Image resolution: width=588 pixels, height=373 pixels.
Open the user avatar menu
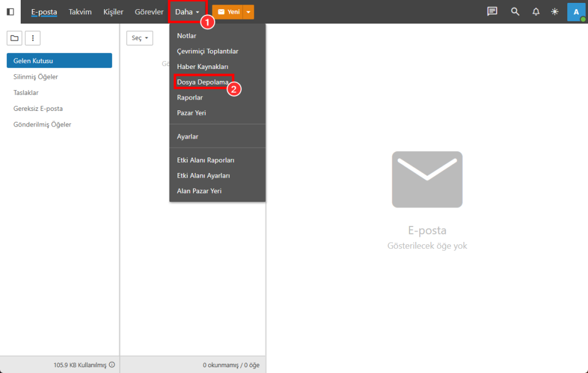(x=576, y=11)
